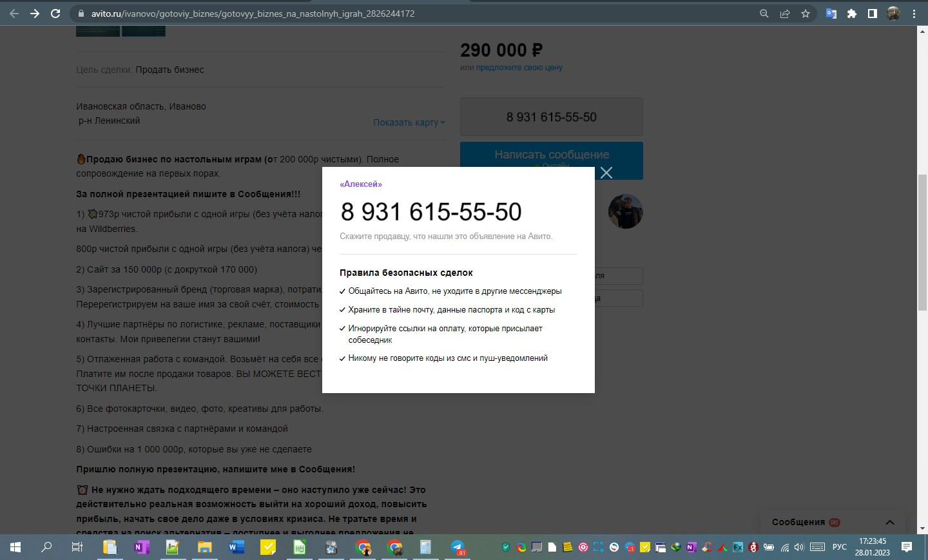
Task: Click the up arrow of the page scrollbar
Action: [x=923, y=31]
